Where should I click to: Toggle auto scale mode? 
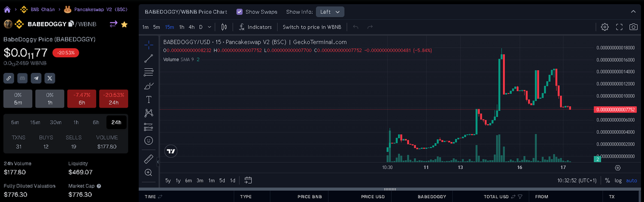pyautogui.click(x=632, y=181)
